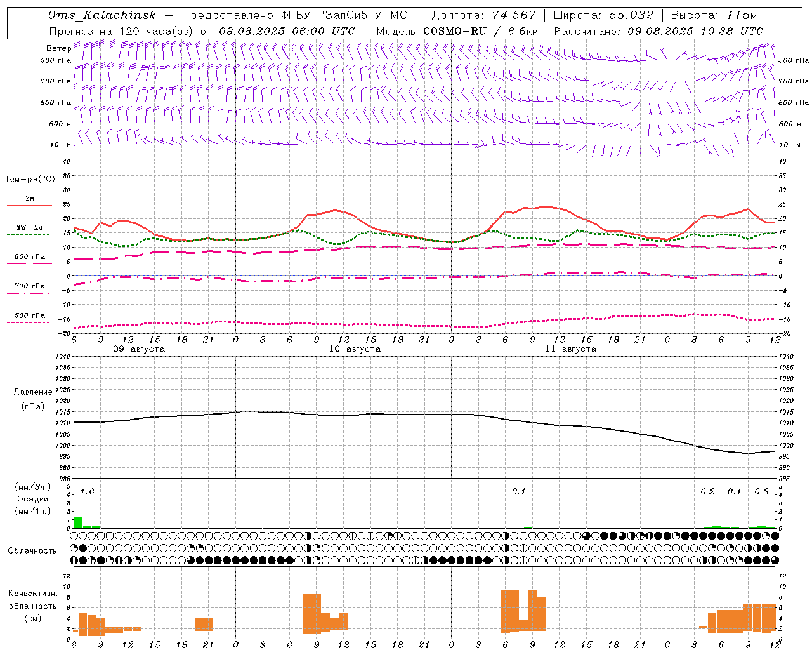Click the (мм/3ч.) precipitation unit label
The height and width of the screenshot is (650, 812).
33,487
